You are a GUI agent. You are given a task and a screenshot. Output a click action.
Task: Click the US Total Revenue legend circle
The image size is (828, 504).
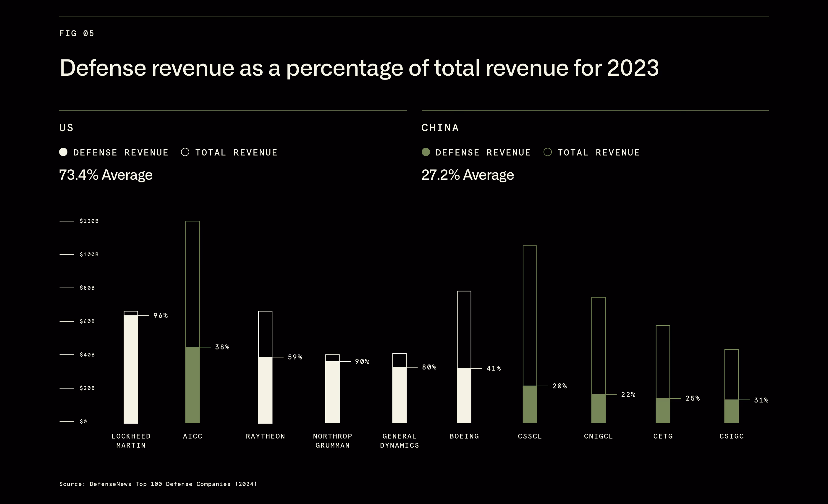185,152
